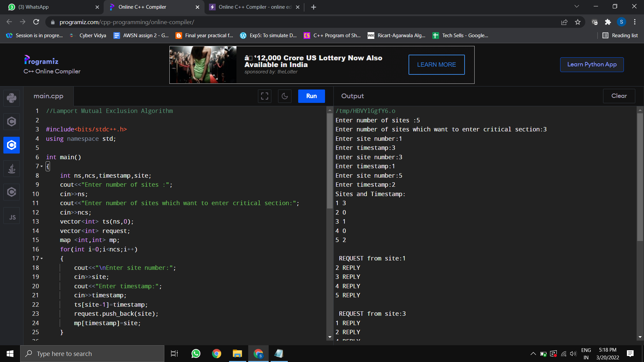This screenshot has height=362, width=644.
Task: Click the Programiz logo
Action: point(41,61)
